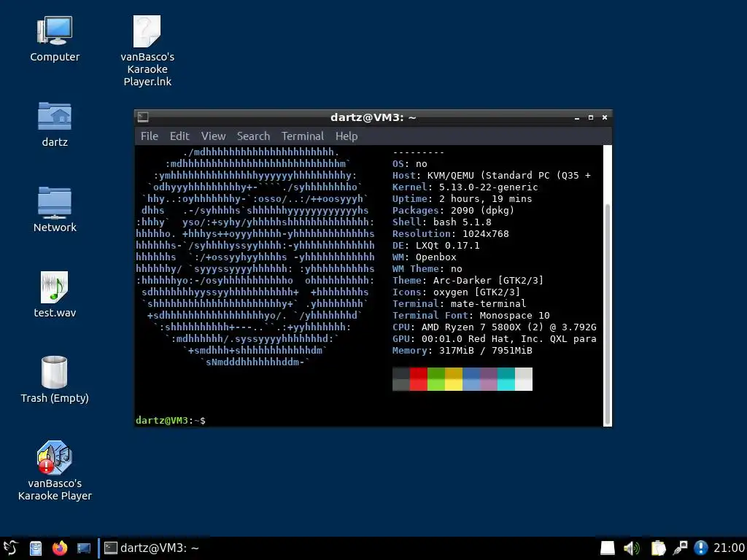The width and height of the screenshot is (747, 560).
Task: Click the 'WM: Openbox' line
Action: tap(424, 257)
